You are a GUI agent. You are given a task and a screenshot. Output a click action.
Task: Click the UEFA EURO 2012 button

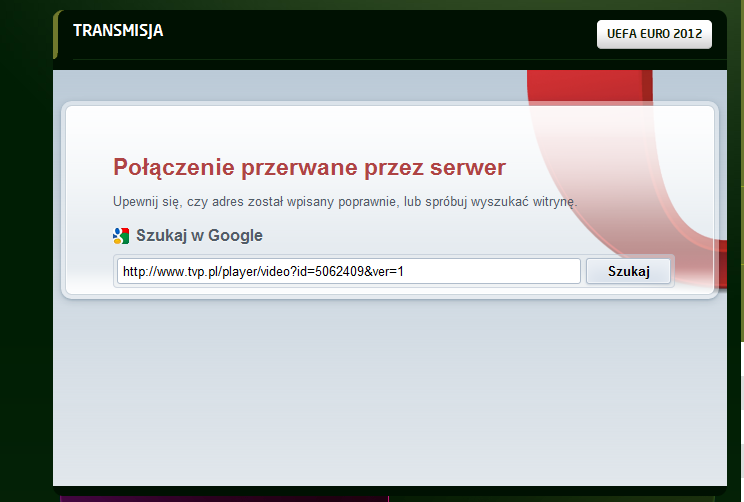(x=654, y=34)
